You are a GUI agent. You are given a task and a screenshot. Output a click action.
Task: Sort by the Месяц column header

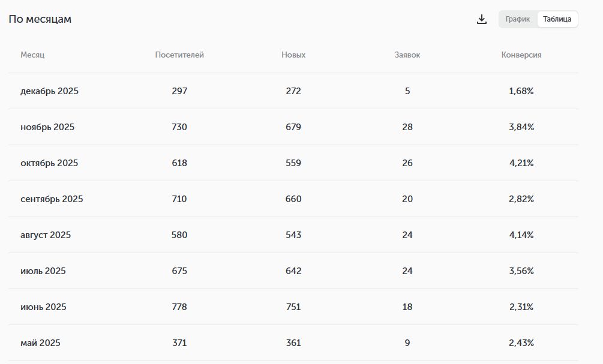click(32, 55)
